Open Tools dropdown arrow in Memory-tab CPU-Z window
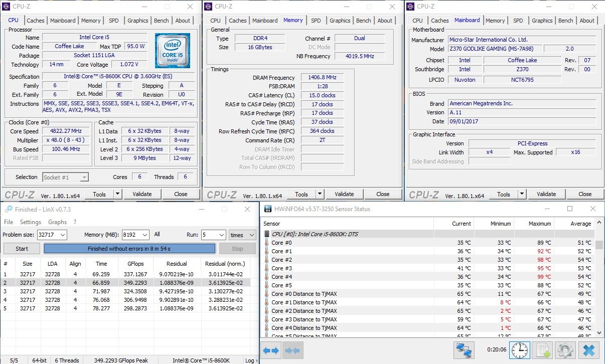Image resolution: width=605 pixels, height=364 pixels. click(x=320, y=194)
